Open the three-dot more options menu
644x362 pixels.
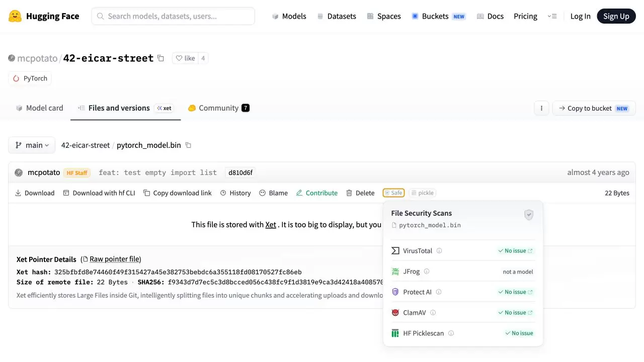click(x=541, y=108)
